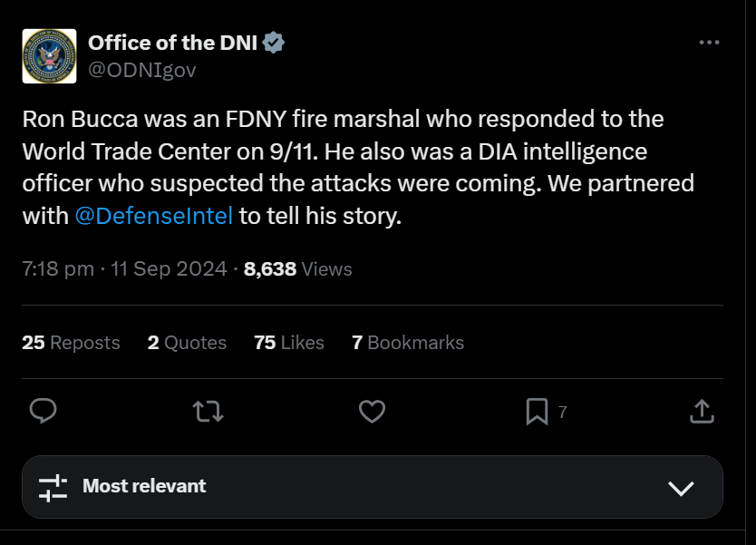Click the blue verified checkmark badge
This screenshot has width=756, height=545.
coord(274,43)
